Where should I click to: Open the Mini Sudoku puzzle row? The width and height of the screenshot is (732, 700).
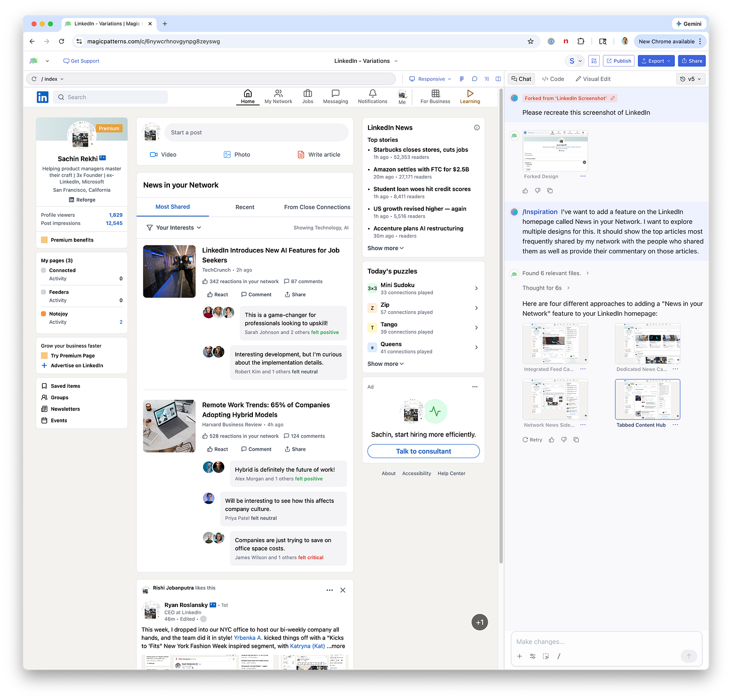click(x=423, y=288)
